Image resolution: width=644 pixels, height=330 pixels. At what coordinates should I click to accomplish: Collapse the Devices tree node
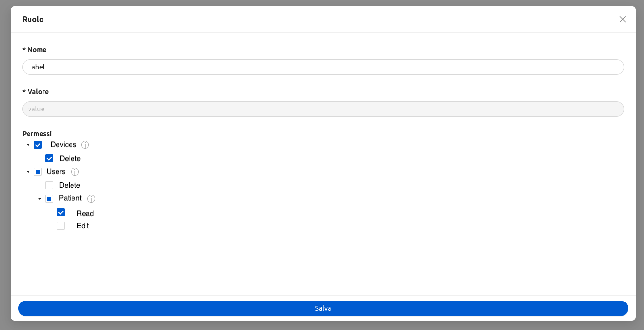tap(28, 144)
